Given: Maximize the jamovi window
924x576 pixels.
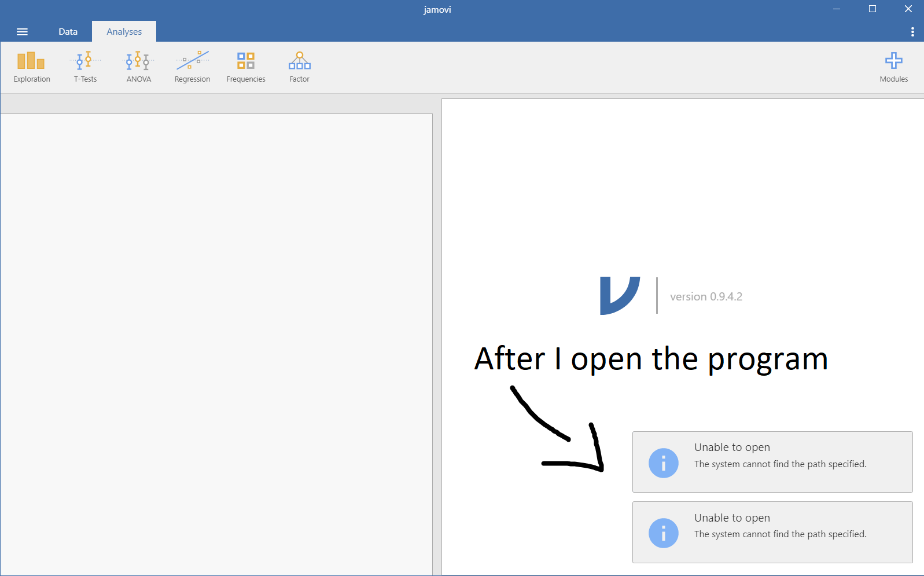Looking at the screenshot, I should coord(873,9).
